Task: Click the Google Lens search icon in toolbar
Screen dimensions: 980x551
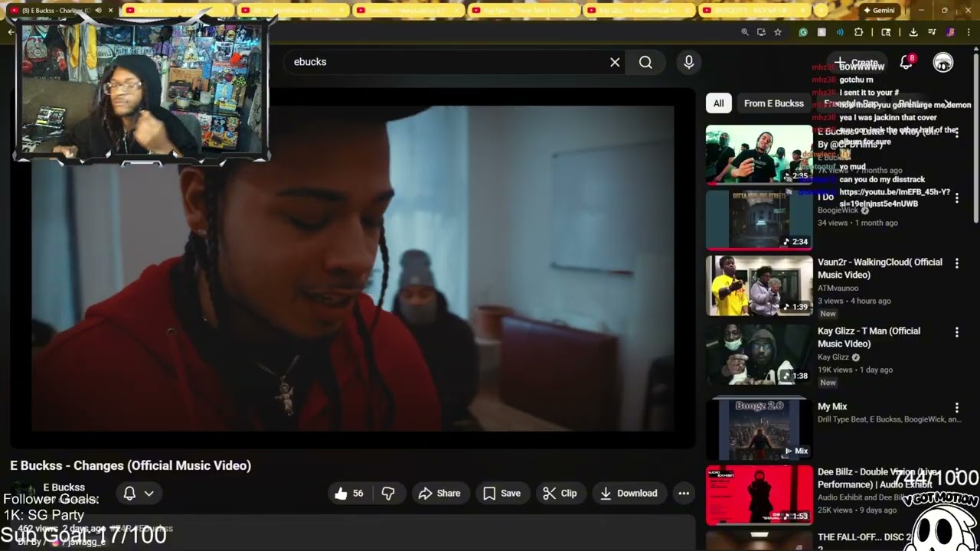Action: point(886,32)
